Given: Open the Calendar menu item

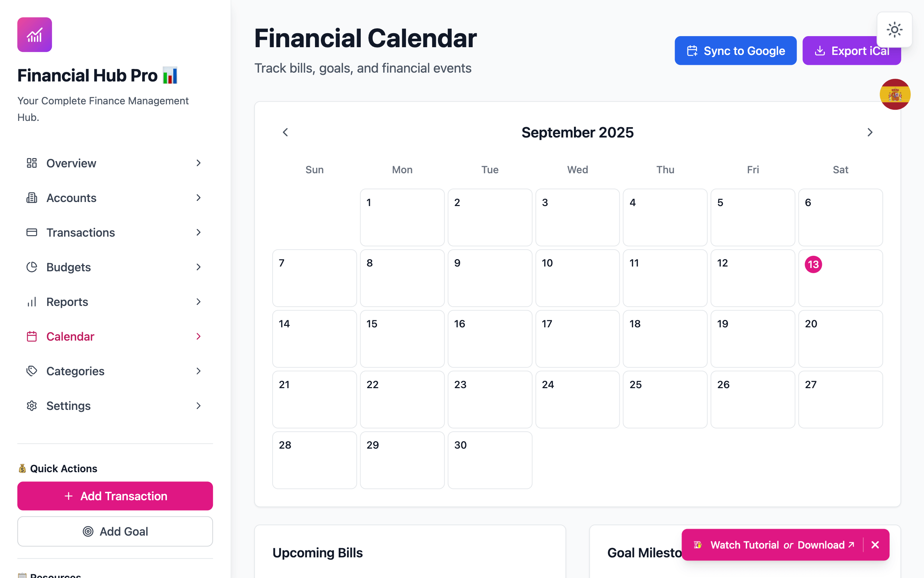Looking at the screenshot, I should click(70, 337).
